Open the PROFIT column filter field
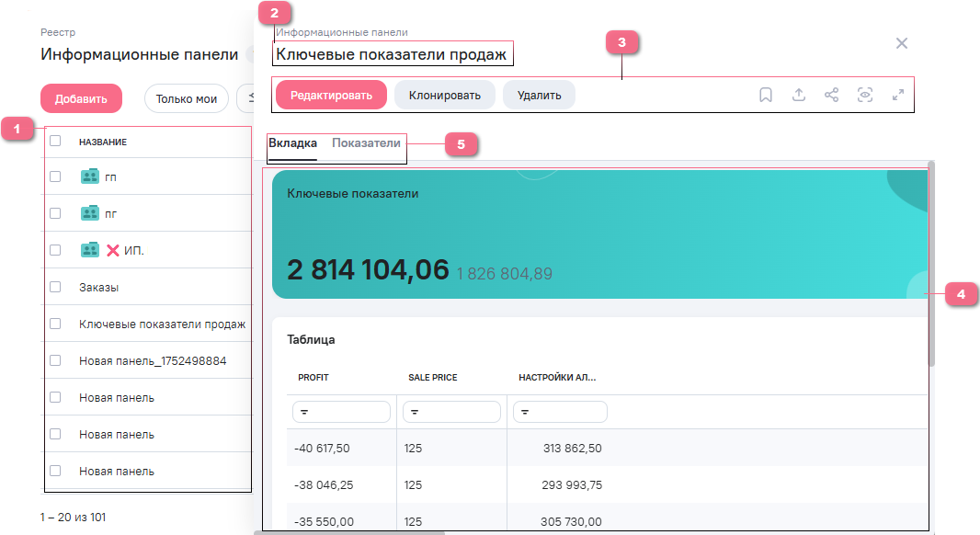Screen dimensions: 980x535 click(341, 412)
